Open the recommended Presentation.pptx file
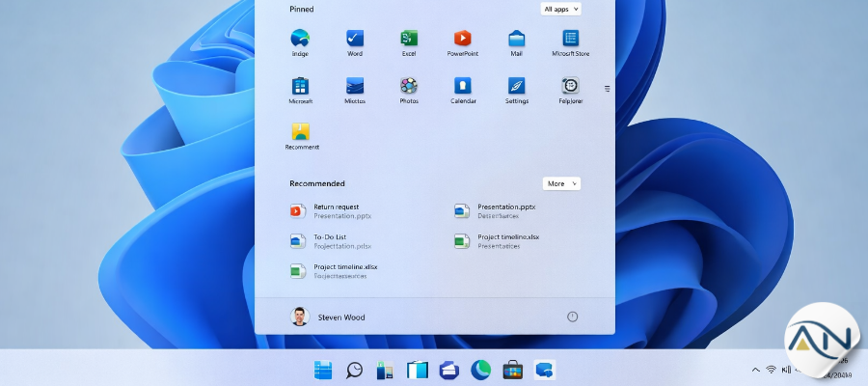This screenshot has width=868, height=386. (x=496, y=211)
